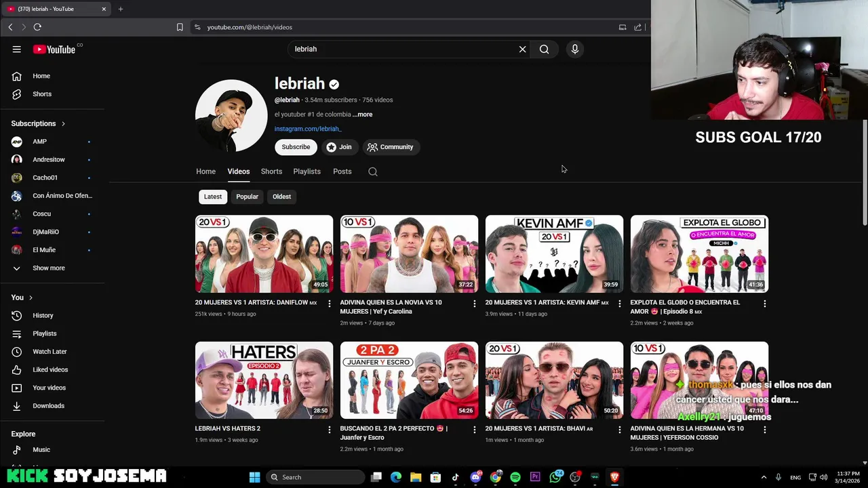Open the instagram.com/lebriah_ link

point(308,129)
